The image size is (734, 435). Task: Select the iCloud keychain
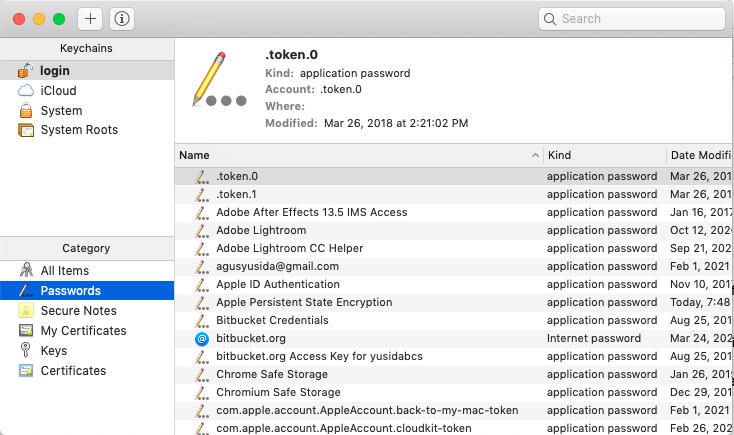tap(87, 90)
